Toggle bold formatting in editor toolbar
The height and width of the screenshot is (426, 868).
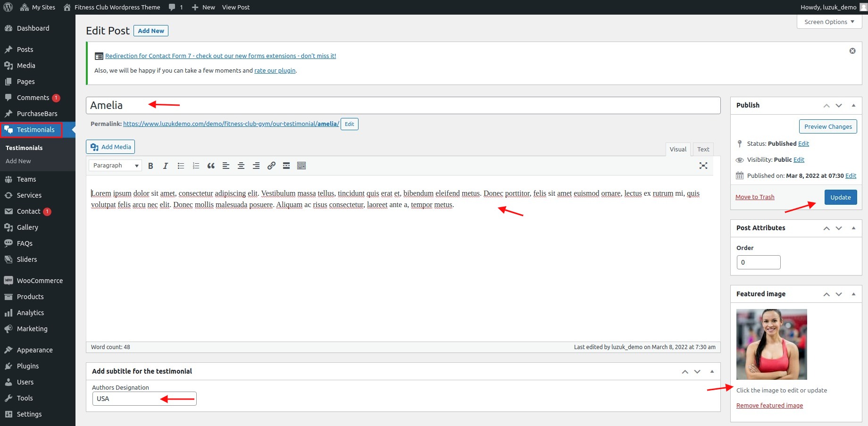click(x=150, y=166)
